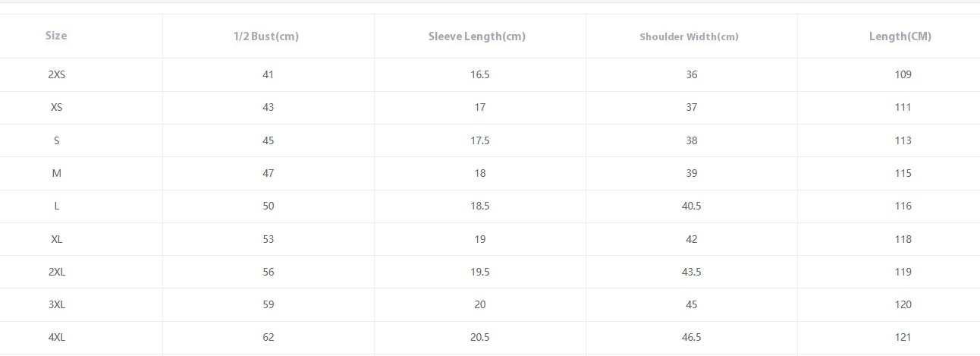
Task: Select the Shoulder Width(cm) header
Action: [689, 36]
